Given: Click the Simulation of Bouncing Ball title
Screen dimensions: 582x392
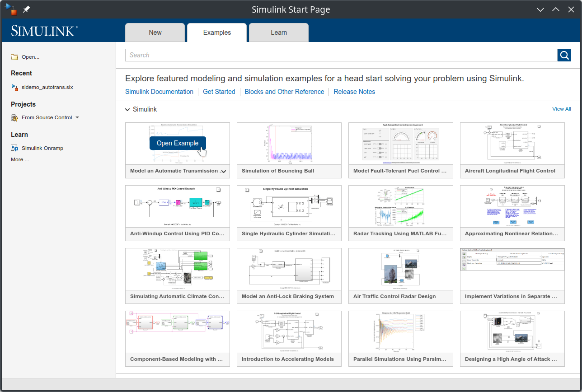Looking at the screenshot, I should (278, 171).
